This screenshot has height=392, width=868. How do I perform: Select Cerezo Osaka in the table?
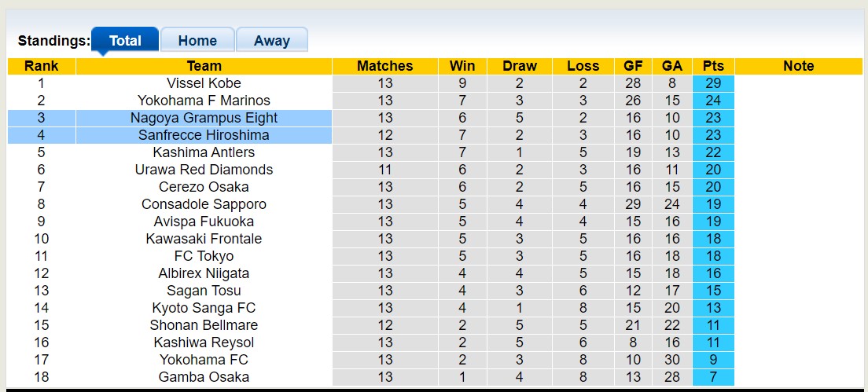204,187
